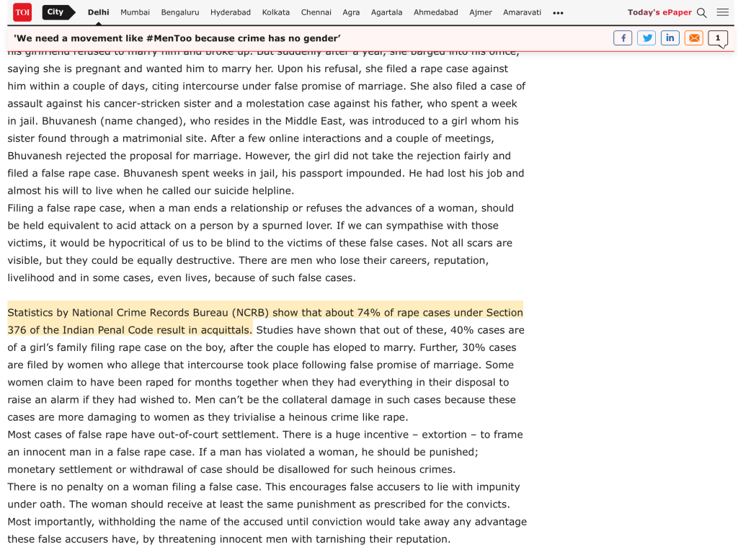The image size is (738, 560).
Task: Open the hamburger menu icon
Action: point(723,12)
